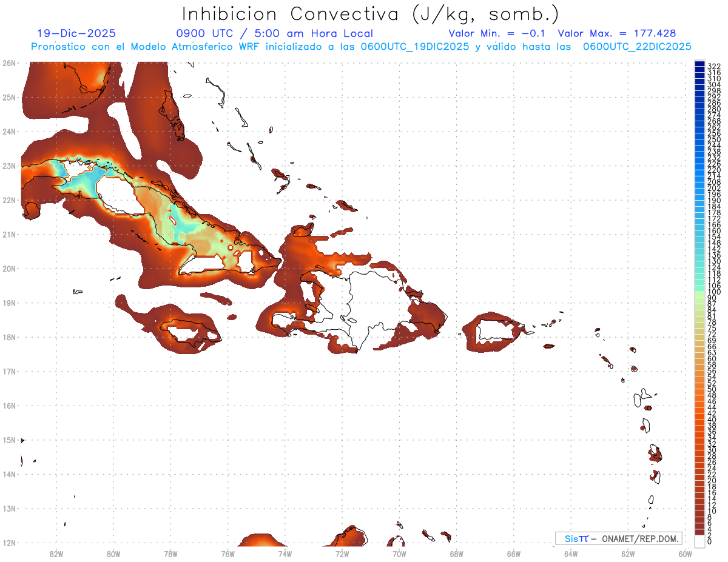The image size is (728, 562).
Task: Click the 21N latitude label
Action: (x=9, y=234)
